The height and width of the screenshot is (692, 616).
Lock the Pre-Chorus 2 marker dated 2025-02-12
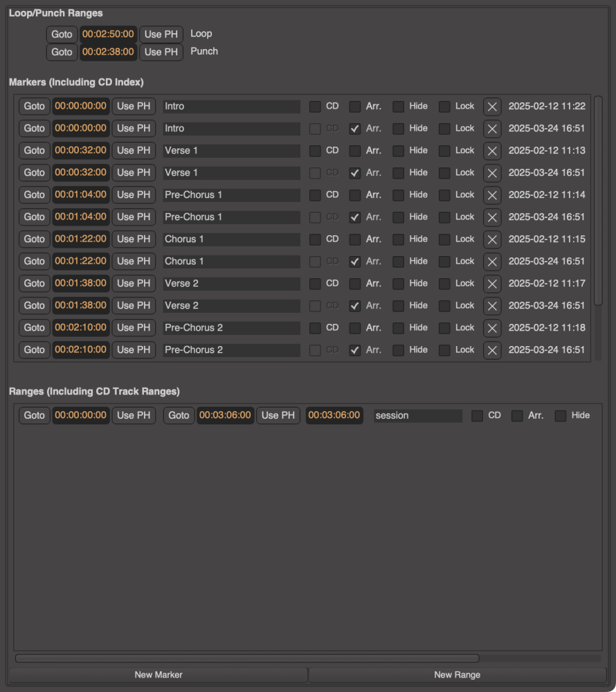444,328
